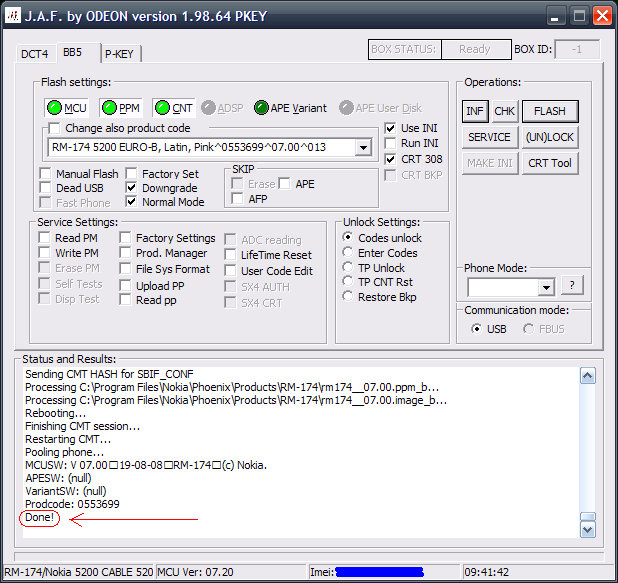Screen dimensions: 618x583
Task: Enable the Write PM checkbox
Action: click(x=44, y=253)
